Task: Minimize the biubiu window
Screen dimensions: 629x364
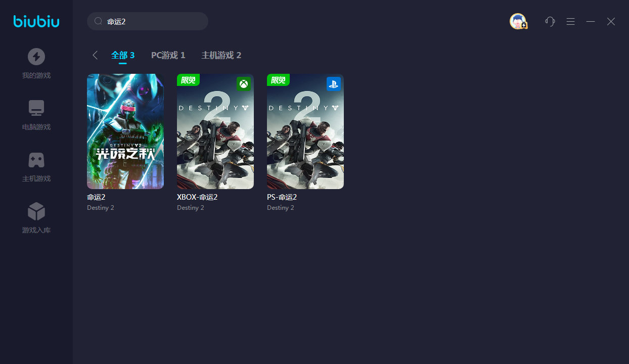Action: point(591,21)
